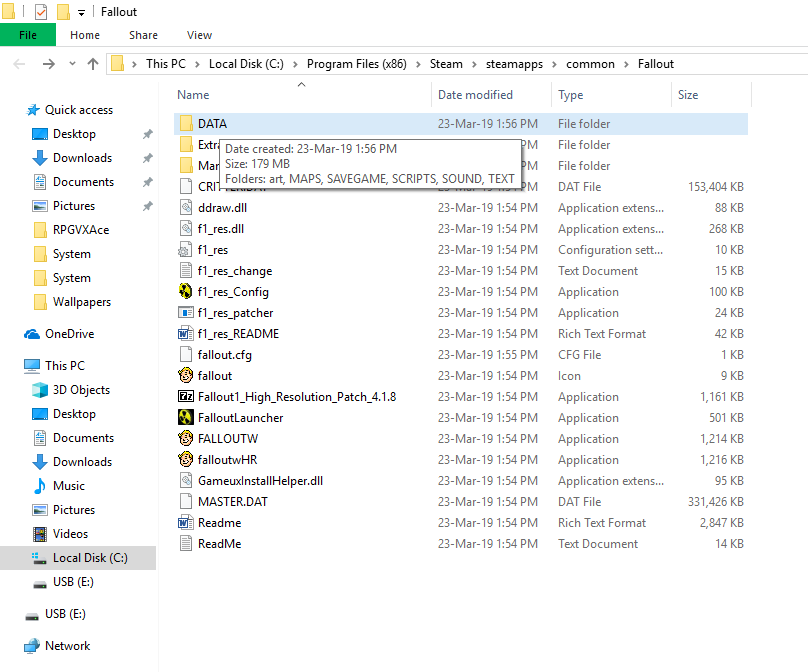Image resolution: width=808 pixels, height=672 pixels.
Task: Select Local Disk (C:) in navigation pane
Action: coord(78,558)
